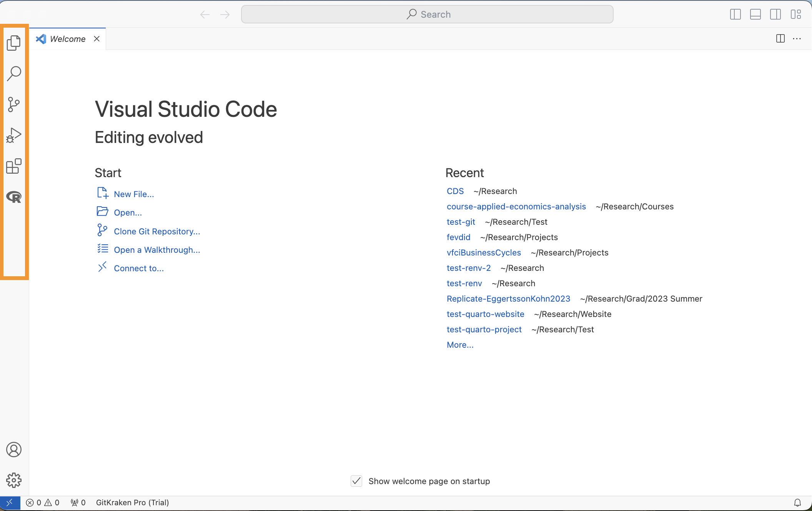The image size is (812, 511).
Task: Click the Clone Git Repository link
Action: point(157,231)
